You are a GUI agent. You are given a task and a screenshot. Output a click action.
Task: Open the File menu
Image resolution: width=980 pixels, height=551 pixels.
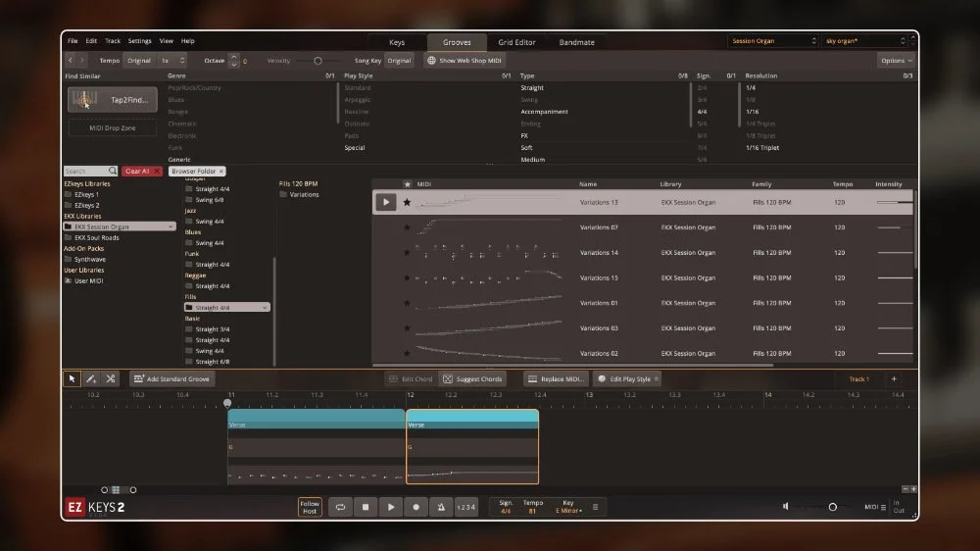(73, 40)
